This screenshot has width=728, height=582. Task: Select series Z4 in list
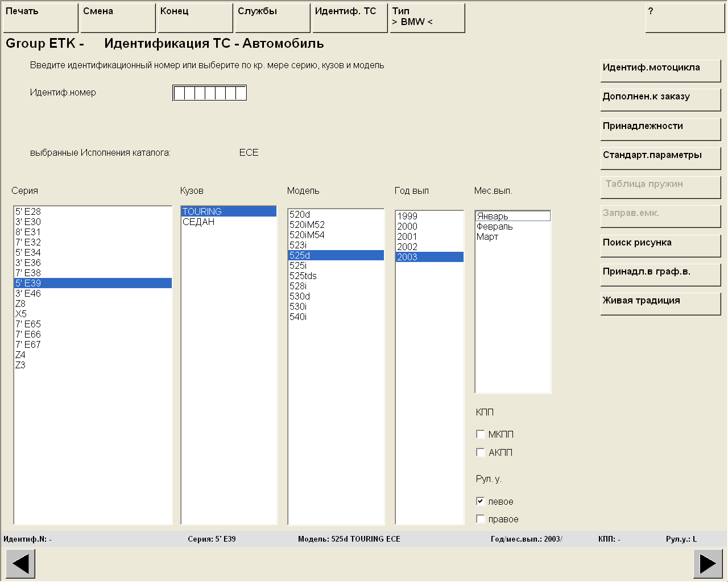pos(93,355)
